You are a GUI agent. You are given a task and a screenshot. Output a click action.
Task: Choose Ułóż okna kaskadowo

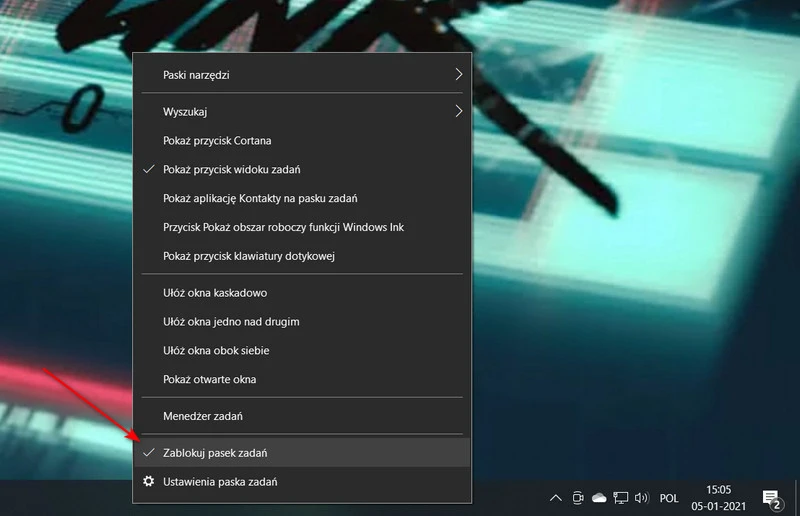click(x=215, y=293)
